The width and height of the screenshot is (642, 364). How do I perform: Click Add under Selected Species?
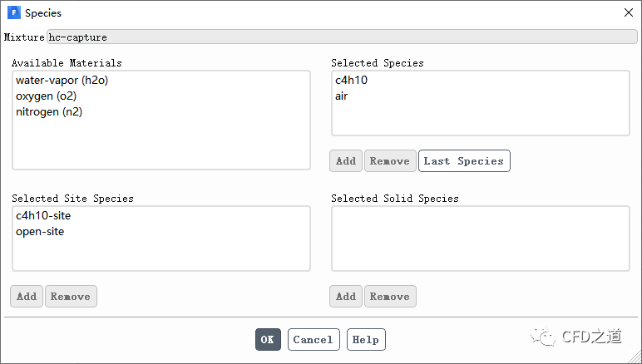tap(346, 161)
